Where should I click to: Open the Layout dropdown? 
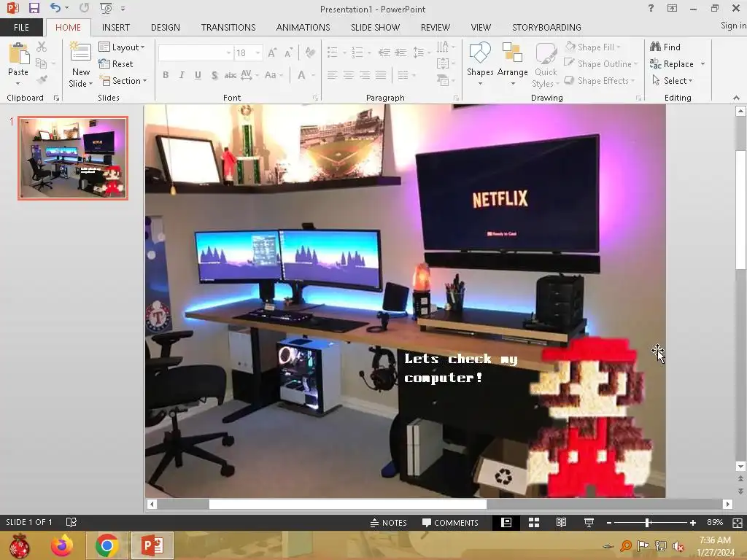(x=122, y=47)
